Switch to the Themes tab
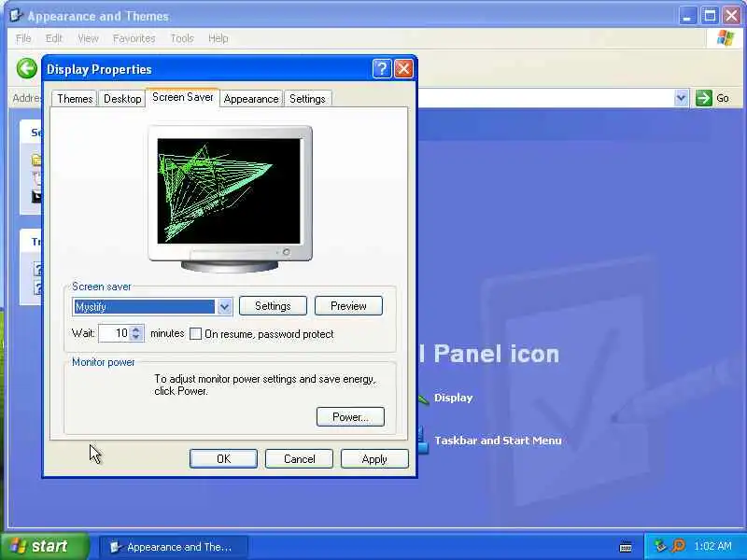The width and height of the screenshot is (747, 560). click(x=75, y=99)
